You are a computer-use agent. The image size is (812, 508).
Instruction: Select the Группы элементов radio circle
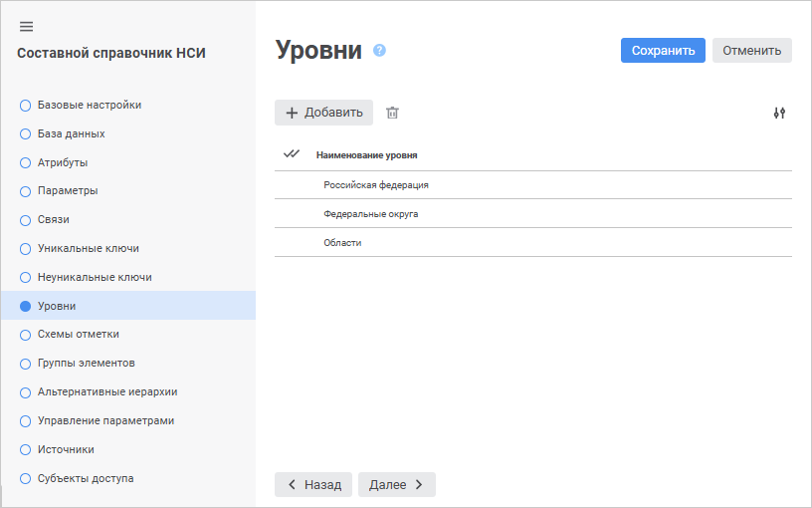(26, 364)
